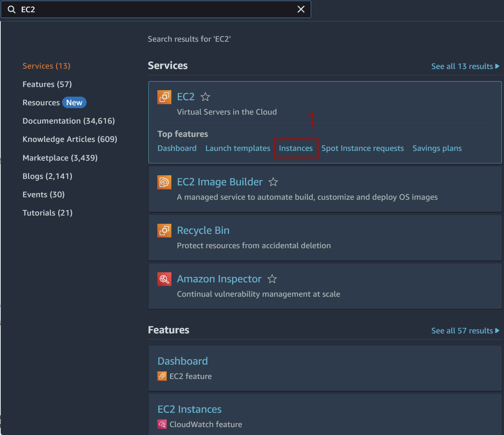The width and height of the screenshot is (504, 435).
Task: Open Amazon Inspector service
Action: click(x=219, y=279)
